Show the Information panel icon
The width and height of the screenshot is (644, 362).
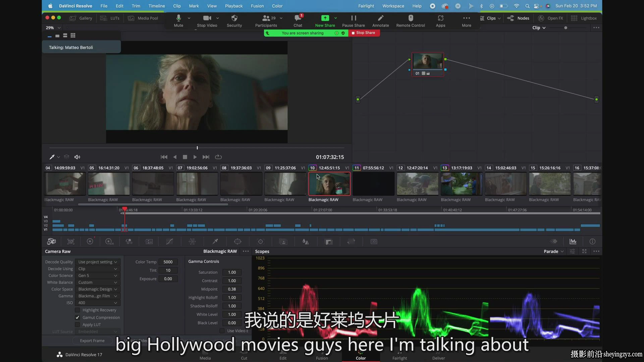point(593,241)
